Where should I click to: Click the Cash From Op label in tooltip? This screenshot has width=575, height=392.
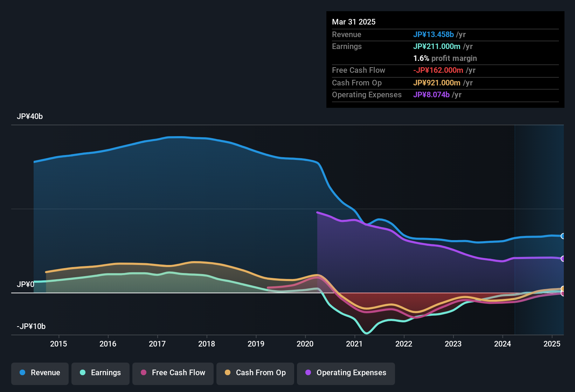click(x=357, y=83)
